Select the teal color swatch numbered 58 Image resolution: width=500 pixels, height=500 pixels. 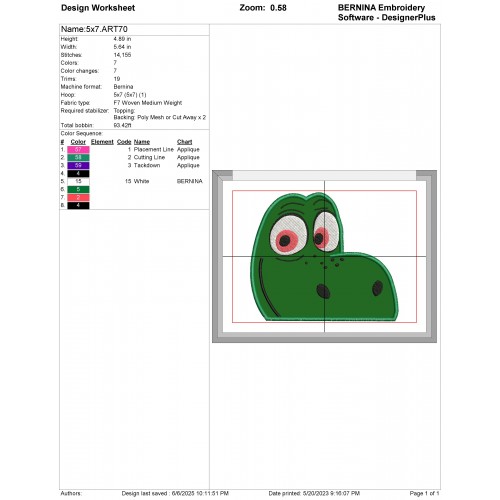coord(78,158)
